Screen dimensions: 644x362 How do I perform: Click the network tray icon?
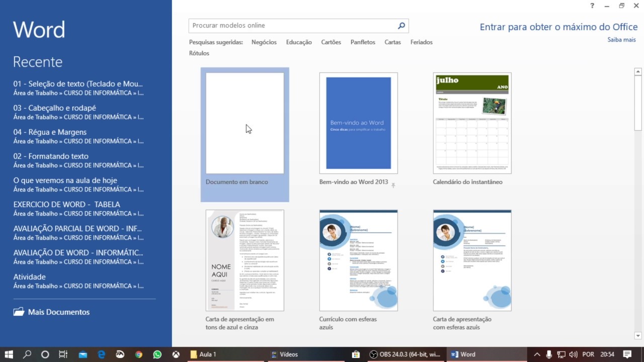tap(561, 354)
